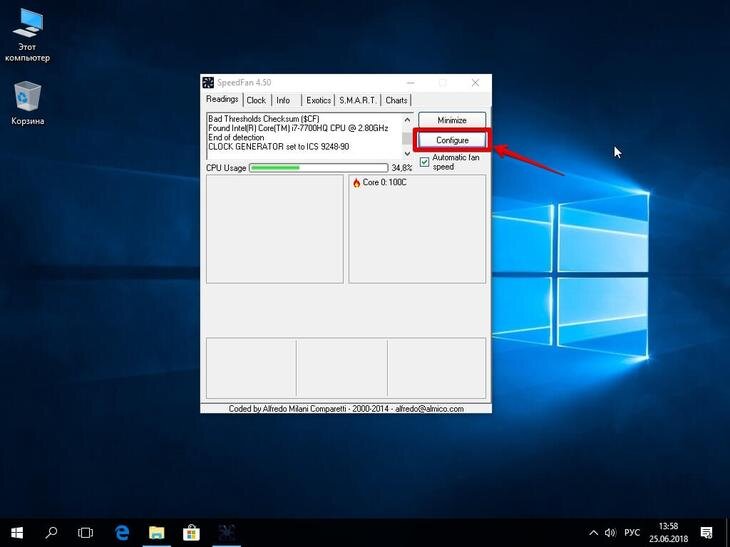The height and width of the screenshot is (547, 730).
Task: Open Task View on the taskbar
Action: pos(85,533)
